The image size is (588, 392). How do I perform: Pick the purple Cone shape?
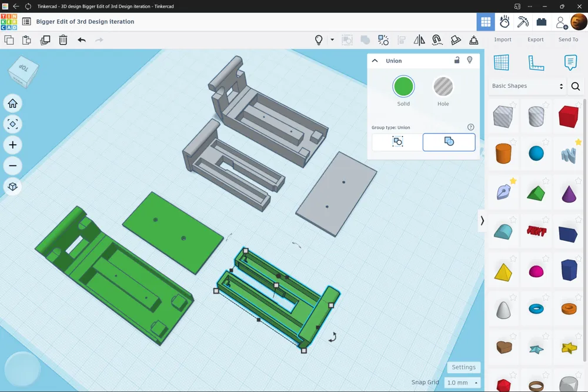click(x=569, y=194)
